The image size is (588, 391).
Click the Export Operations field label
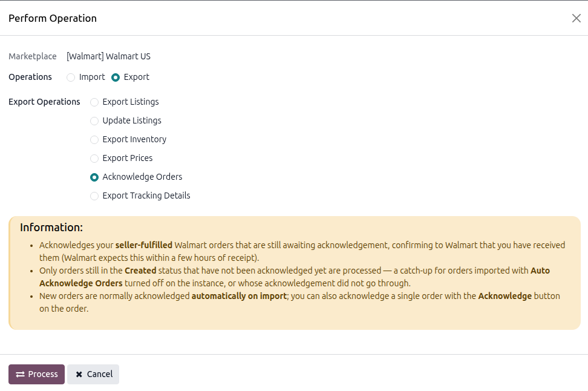(x=44, y=102)
